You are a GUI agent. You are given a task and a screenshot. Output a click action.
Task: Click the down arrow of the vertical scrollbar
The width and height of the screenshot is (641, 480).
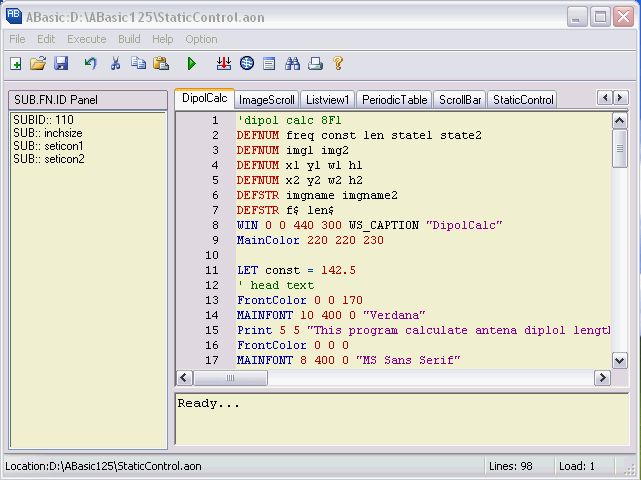tap(620, 361)
